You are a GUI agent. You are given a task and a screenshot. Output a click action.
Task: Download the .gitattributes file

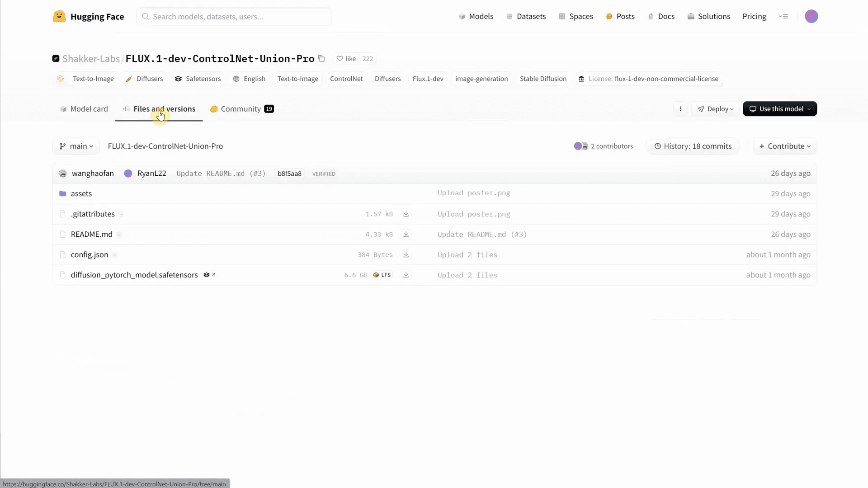[x=406, y=214]
